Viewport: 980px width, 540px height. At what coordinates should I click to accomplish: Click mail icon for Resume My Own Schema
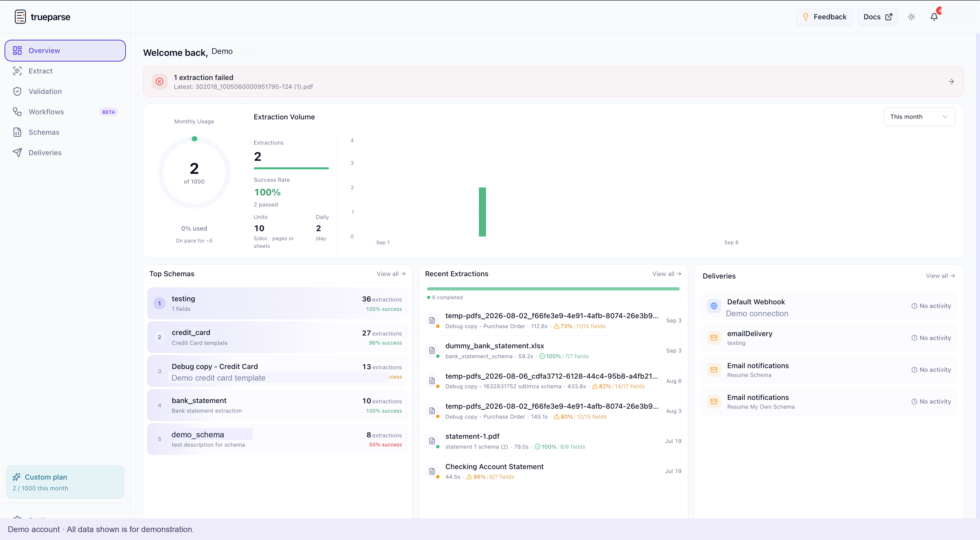[714, 402]
